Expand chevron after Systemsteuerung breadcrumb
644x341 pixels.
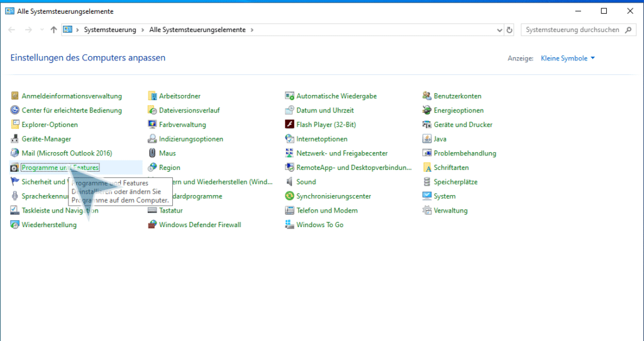pyautogui.click(x=143, y=30)
